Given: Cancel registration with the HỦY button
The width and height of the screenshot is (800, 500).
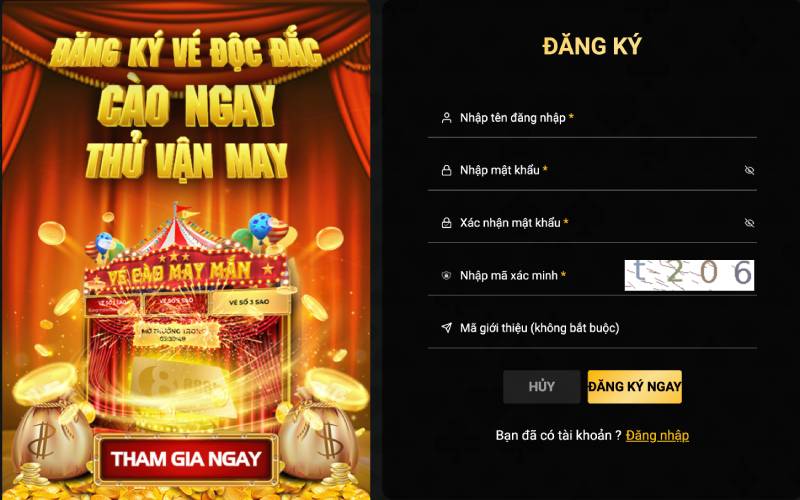Looking at the screenshot, I should pos(541,387).
